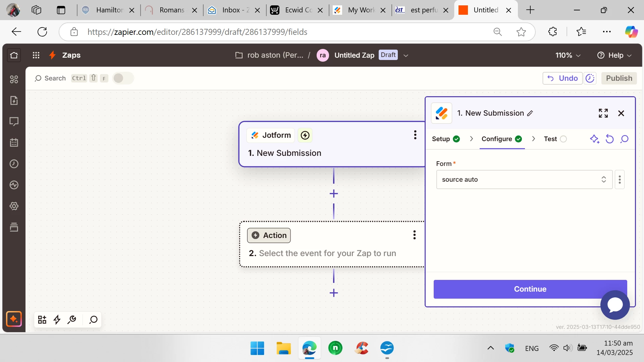Open the chat support bubble
Image resolution: width=644 pixels, height=362 pixels.
pos(615,305)
